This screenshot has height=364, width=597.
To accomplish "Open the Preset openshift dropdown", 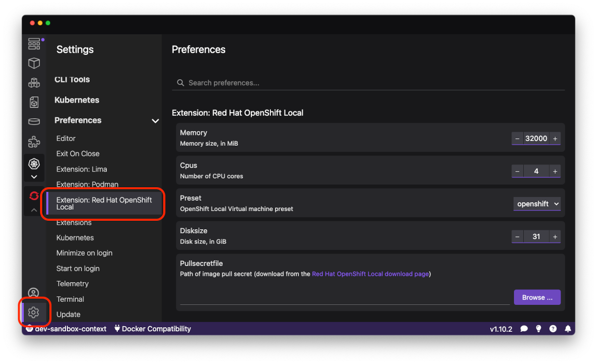I will pyautogui.click(x=537, y=204).
